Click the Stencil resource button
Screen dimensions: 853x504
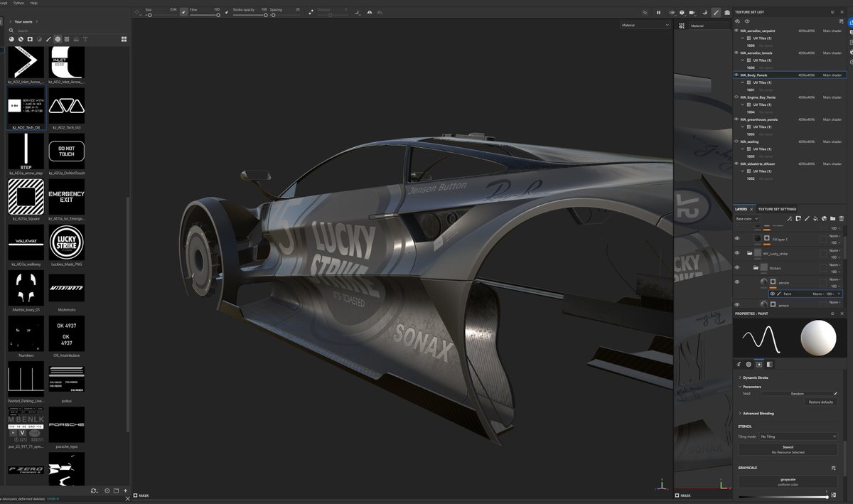pos(788,449)
